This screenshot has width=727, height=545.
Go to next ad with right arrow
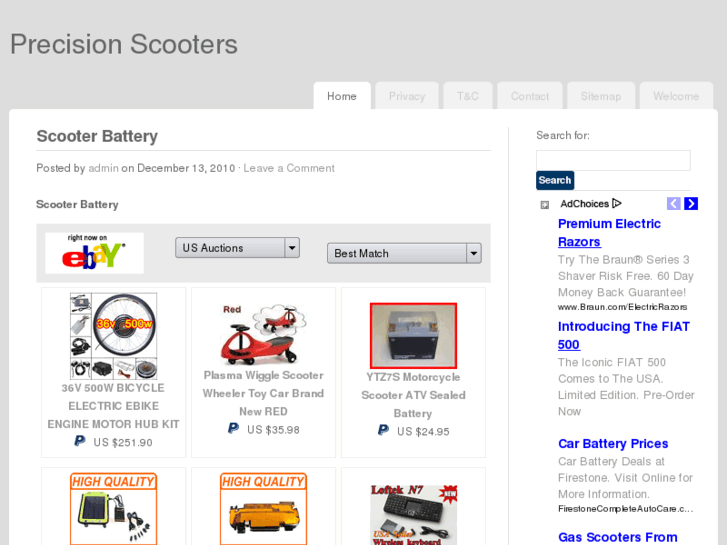tap(691, 203)
